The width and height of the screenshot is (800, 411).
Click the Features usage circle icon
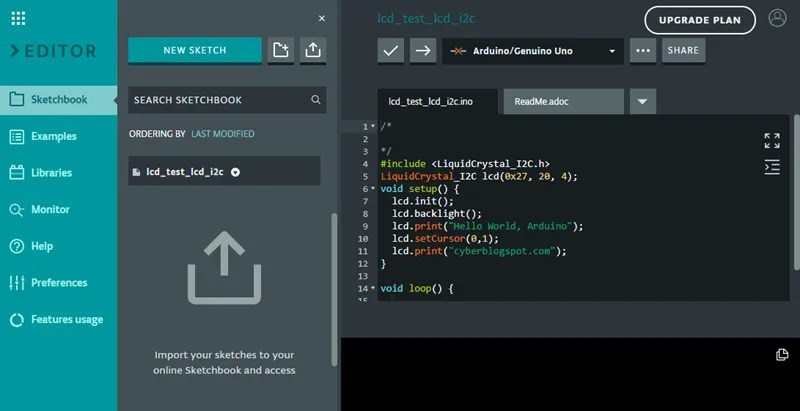tap(17, 320)
